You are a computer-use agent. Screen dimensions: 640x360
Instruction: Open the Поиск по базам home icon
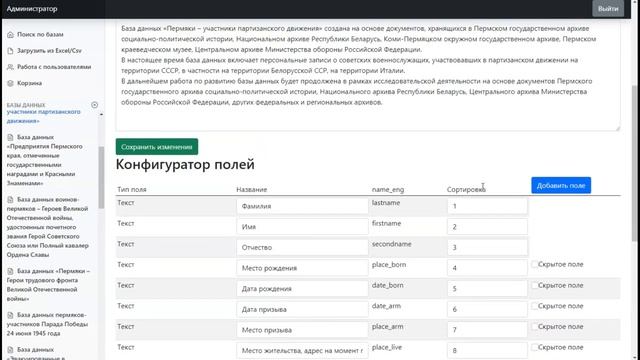click(11, 35)
